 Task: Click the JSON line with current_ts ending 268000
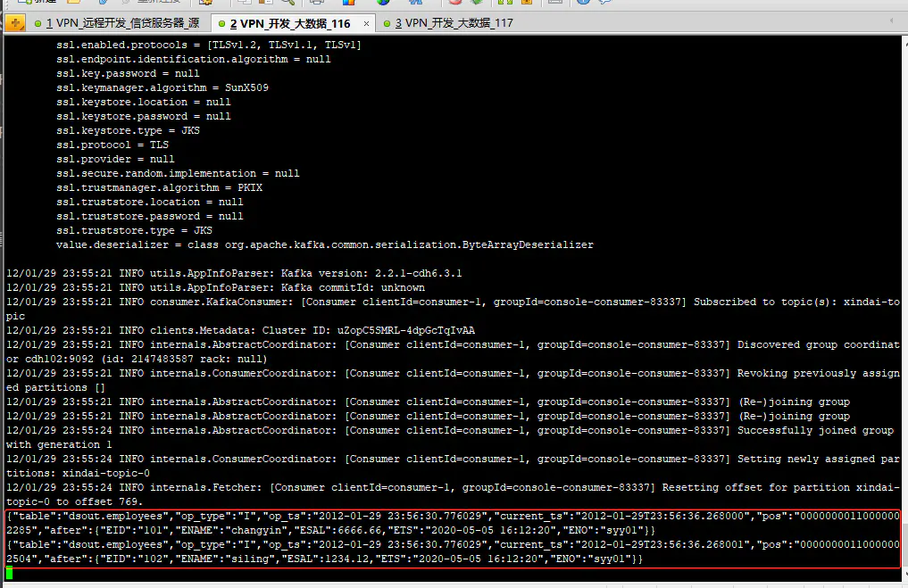(453, 516)
